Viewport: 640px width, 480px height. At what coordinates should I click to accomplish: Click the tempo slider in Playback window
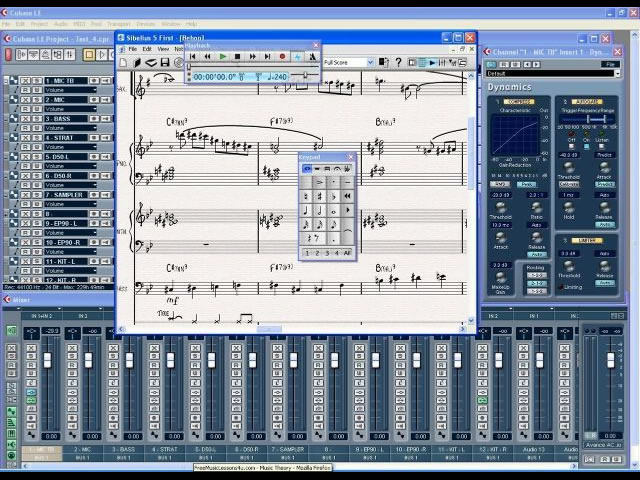click(x=305, y=75)
